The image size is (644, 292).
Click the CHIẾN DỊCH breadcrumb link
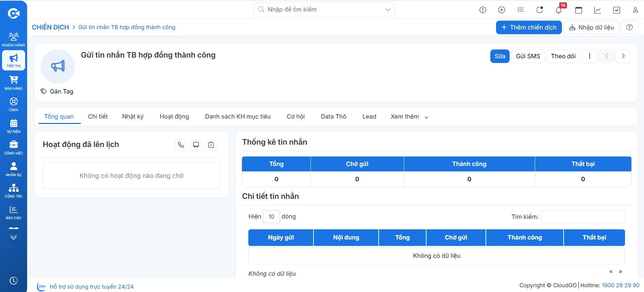[x=50, y=27]
